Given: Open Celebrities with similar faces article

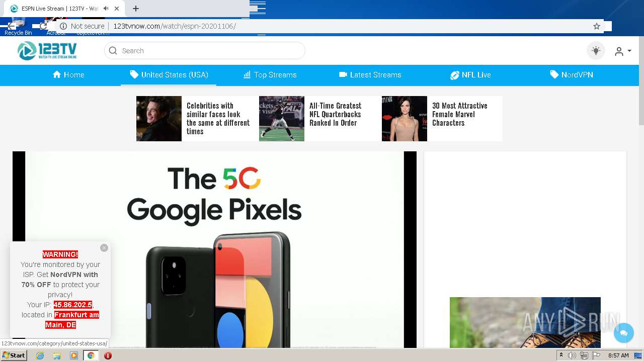Looking at the screenshot, I should tap(218, 119).
